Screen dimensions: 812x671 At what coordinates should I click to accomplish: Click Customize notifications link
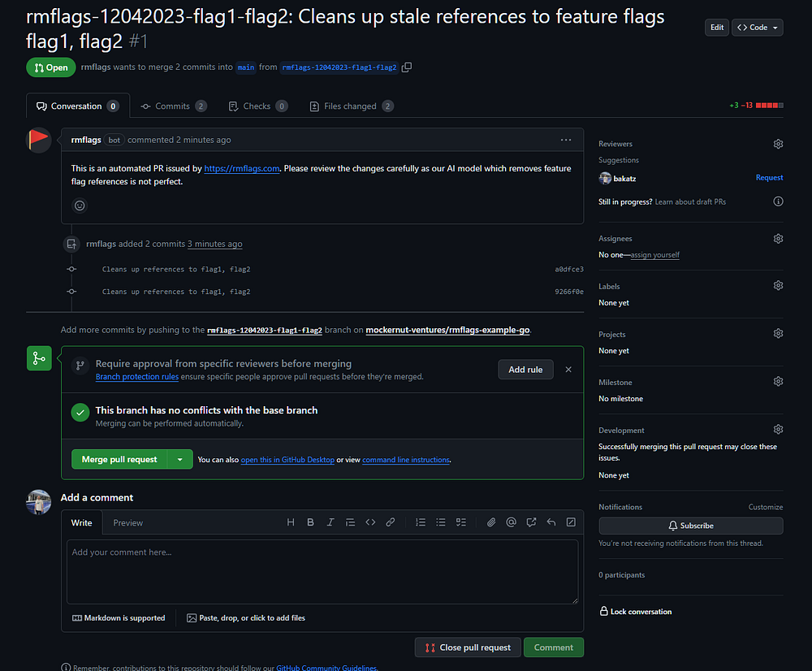click(765, 507)
